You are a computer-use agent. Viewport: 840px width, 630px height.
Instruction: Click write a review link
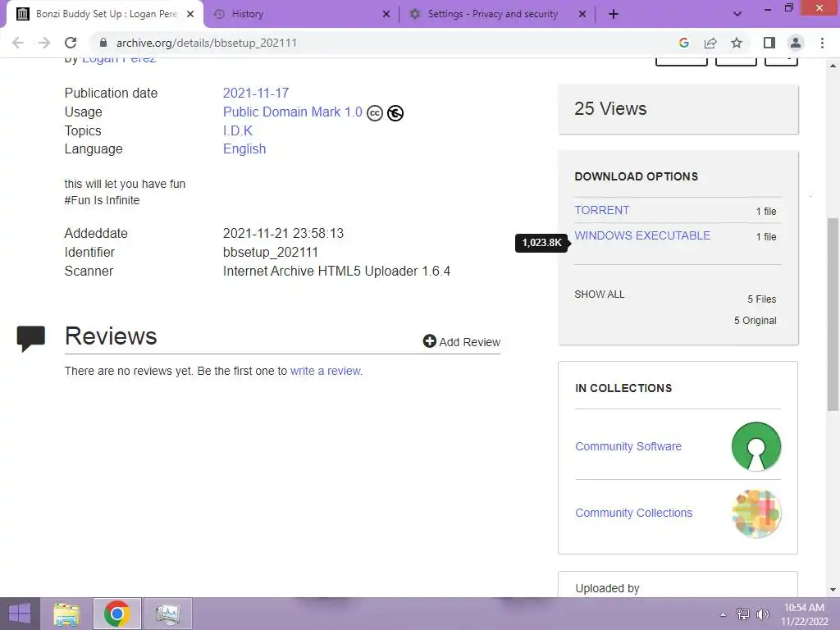[x=325, y=371]
